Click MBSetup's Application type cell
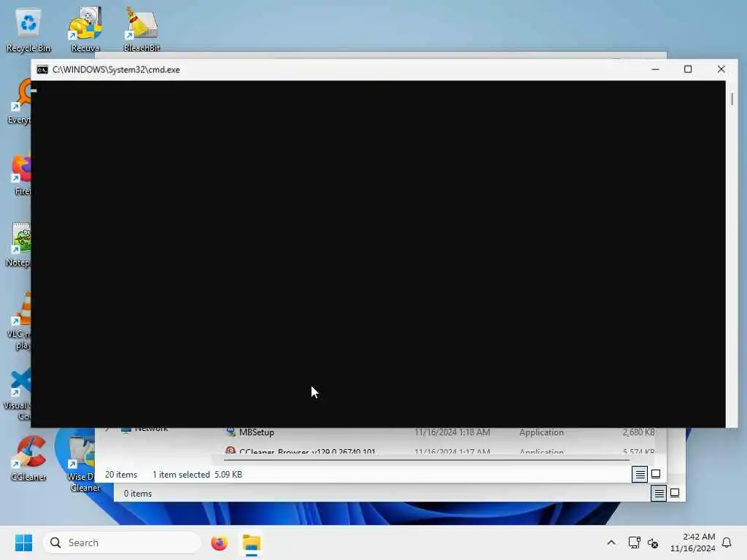 pos(542,432)
